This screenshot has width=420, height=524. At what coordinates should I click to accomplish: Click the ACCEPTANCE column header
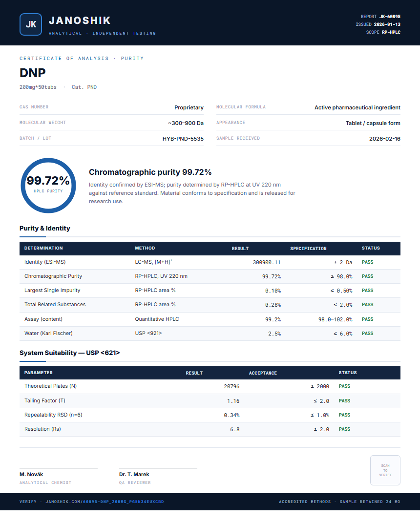[263, 373]
